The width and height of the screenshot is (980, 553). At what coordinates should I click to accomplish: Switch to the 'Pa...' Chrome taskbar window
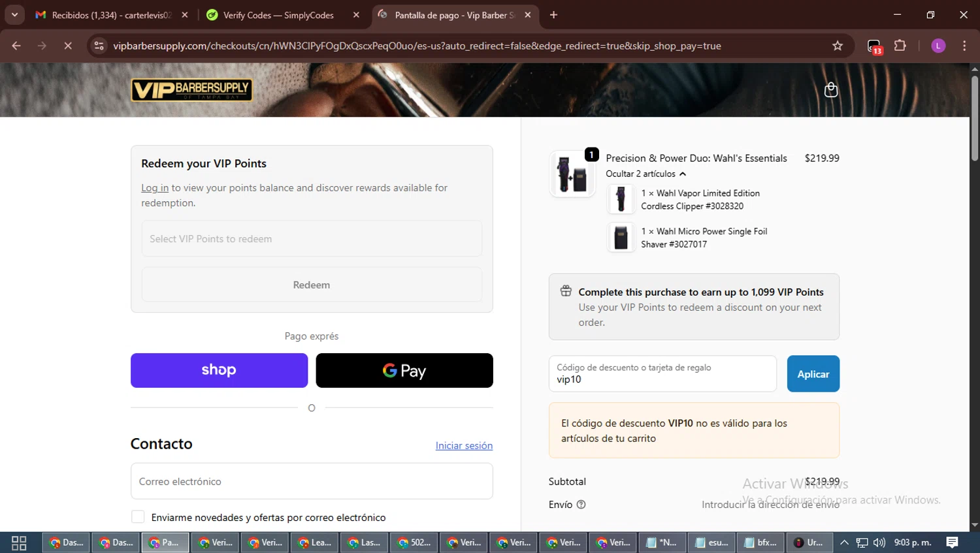[x=165, y=543]
